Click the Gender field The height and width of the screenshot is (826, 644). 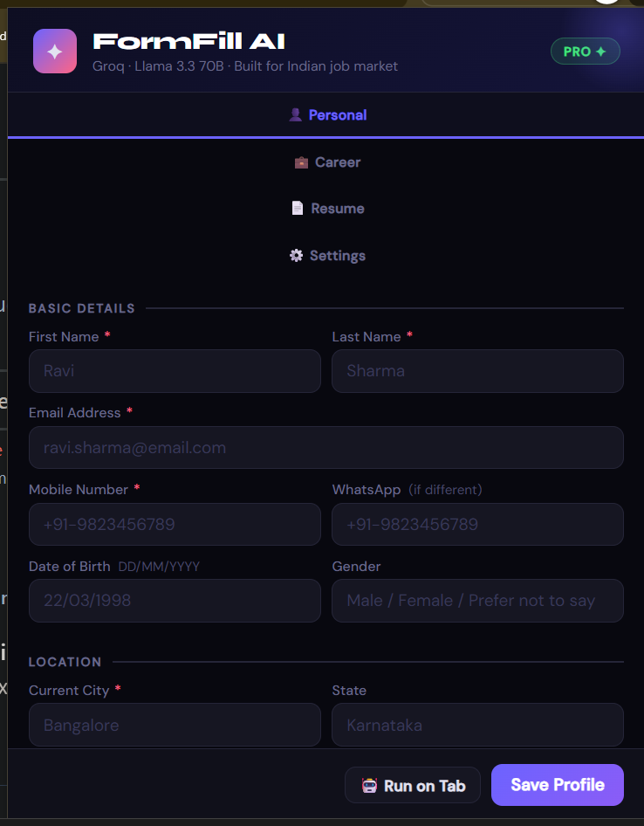pos(477,601)
